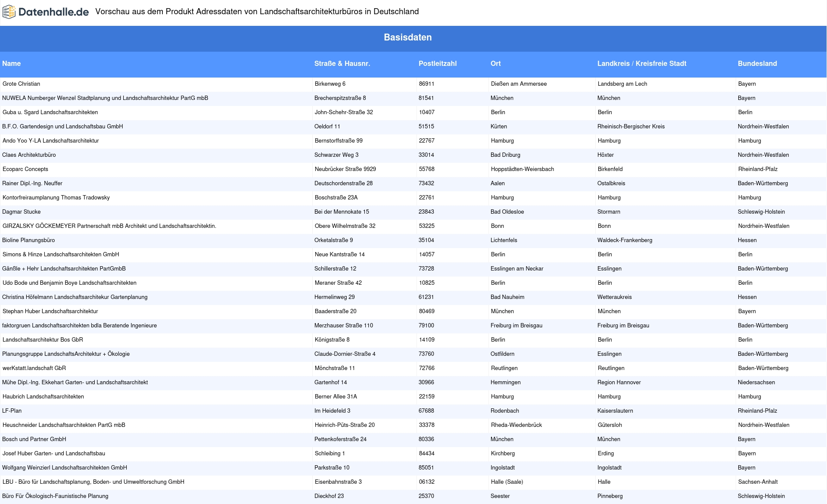
Task: Click faktorgruen Landschaftsarchitekten bdla entry
Action: [79, 326]
